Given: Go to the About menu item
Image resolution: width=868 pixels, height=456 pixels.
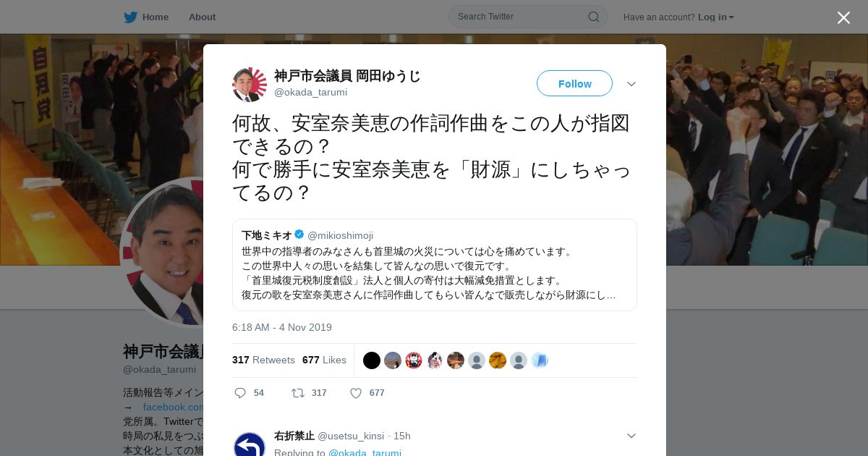Looking at the screenshot, I should 202,17.
